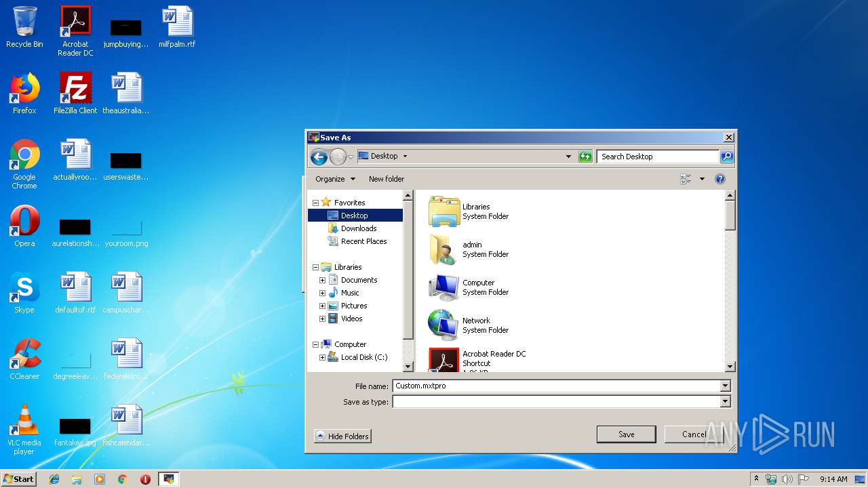Expand the address bar history dropdown
This screenshot has width=868, height=488.
(x=568, y=157)
